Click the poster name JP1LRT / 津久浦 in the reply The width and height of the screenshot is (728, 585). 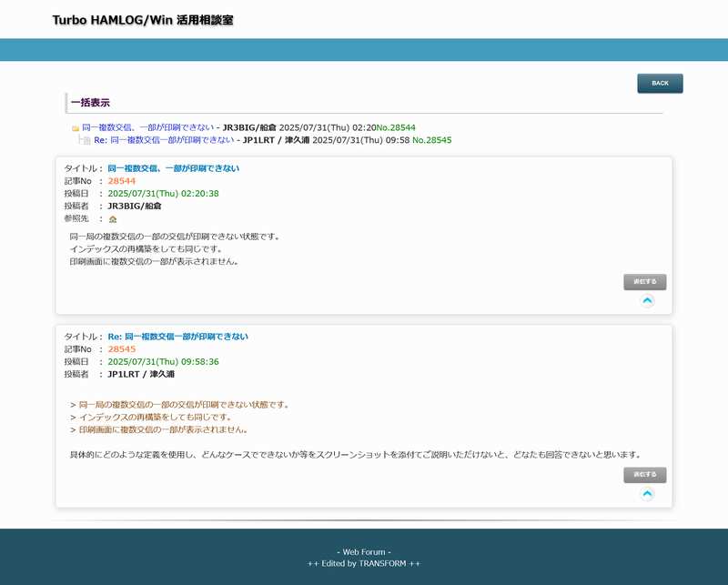[141, 374]
